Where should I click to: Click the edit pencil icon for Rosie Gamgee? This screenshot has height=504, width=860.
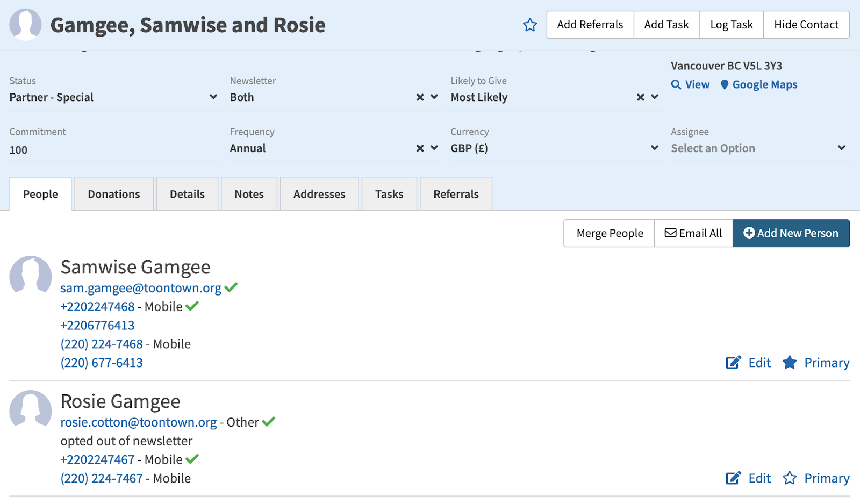click(733, 478)
